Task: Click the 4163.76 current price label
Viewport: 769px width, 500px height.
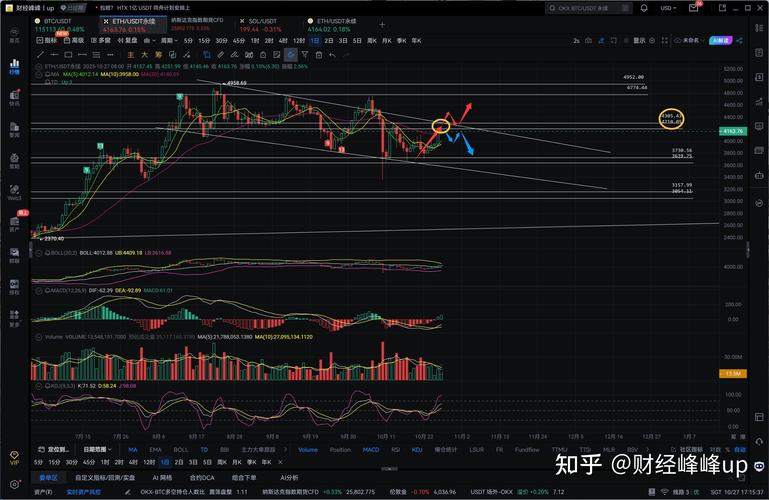Action: tap(733, 131)
